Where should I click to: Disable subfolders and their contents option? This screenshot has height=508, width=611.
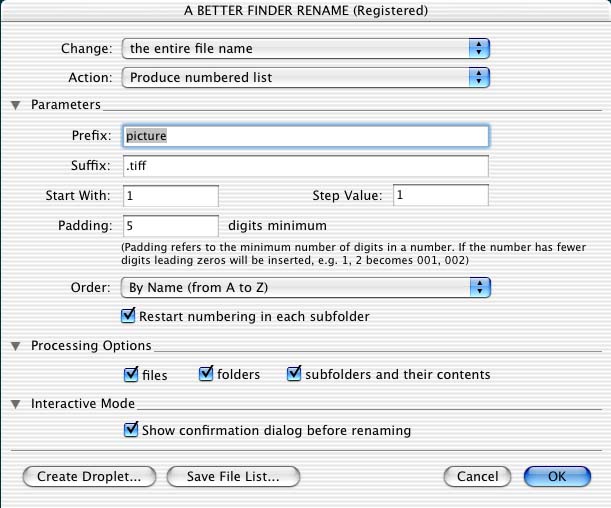click(294, 374)
